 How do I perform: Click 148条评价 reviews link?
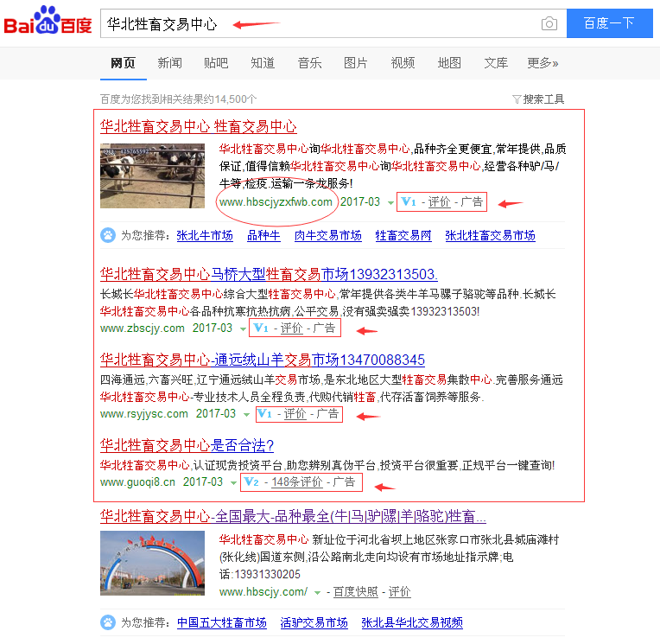(297, 481)
